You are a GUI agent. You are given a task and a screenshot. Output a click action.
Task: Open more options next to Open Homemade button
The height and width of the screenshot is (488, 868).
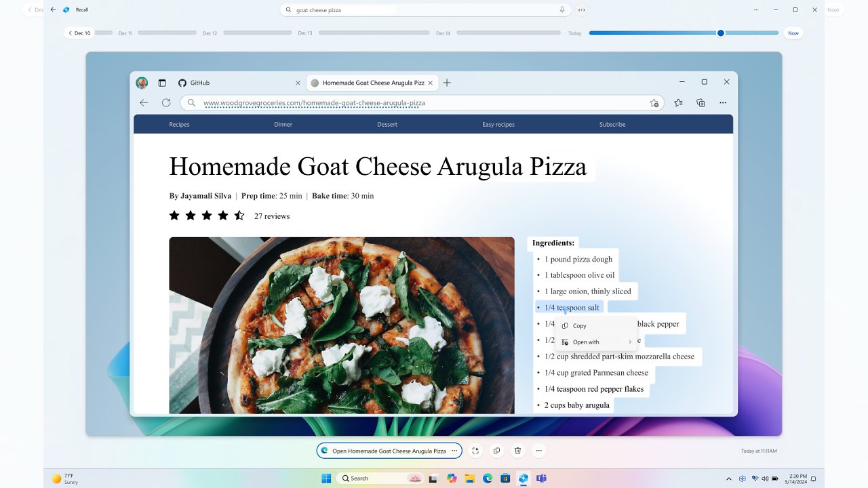(454, 451)
